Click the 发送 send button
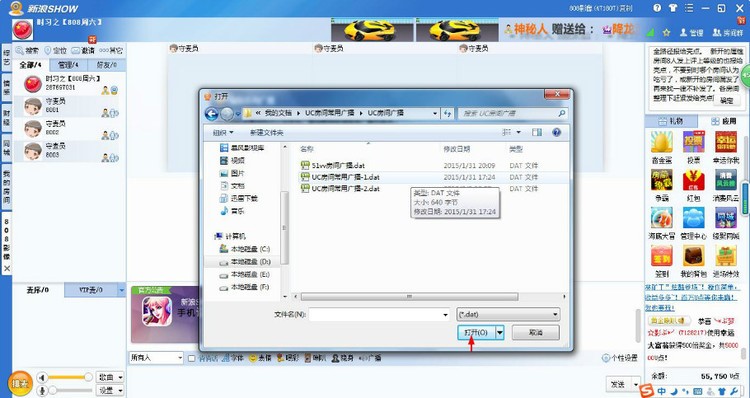The width and height of the screenshot is (750, 398). point(618,384)
